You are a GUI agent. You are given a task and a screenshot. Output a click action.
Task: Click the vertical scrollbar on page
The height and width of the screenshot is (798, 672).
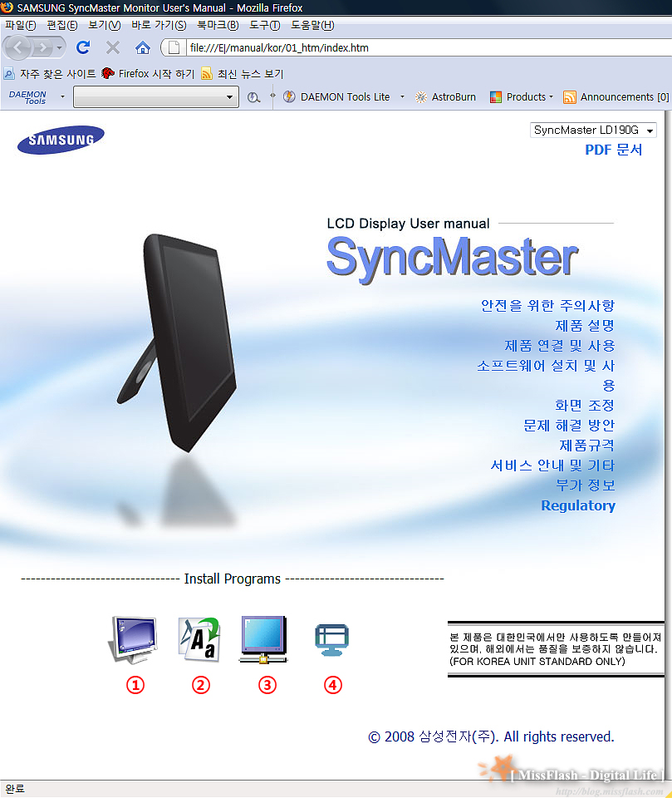pos(669,445)
